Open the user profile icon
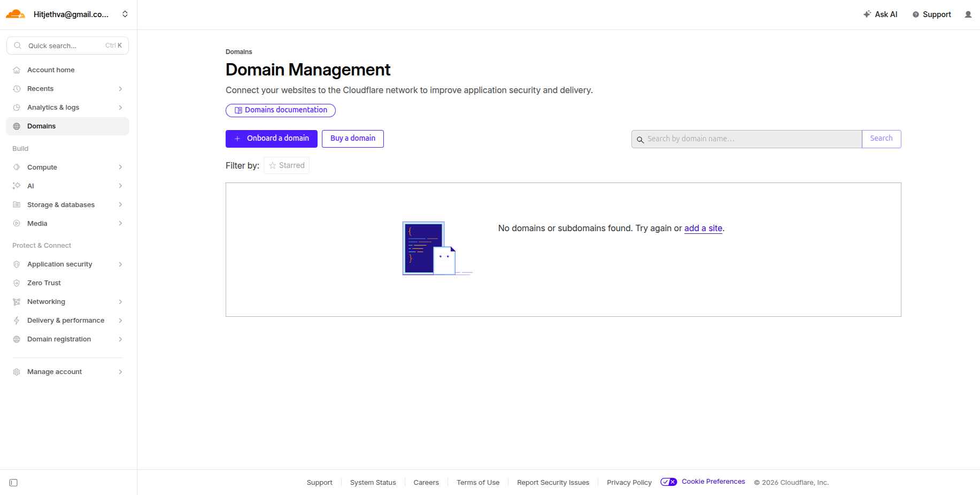Viewport: 980px width, 495px height. click(968, 14)
